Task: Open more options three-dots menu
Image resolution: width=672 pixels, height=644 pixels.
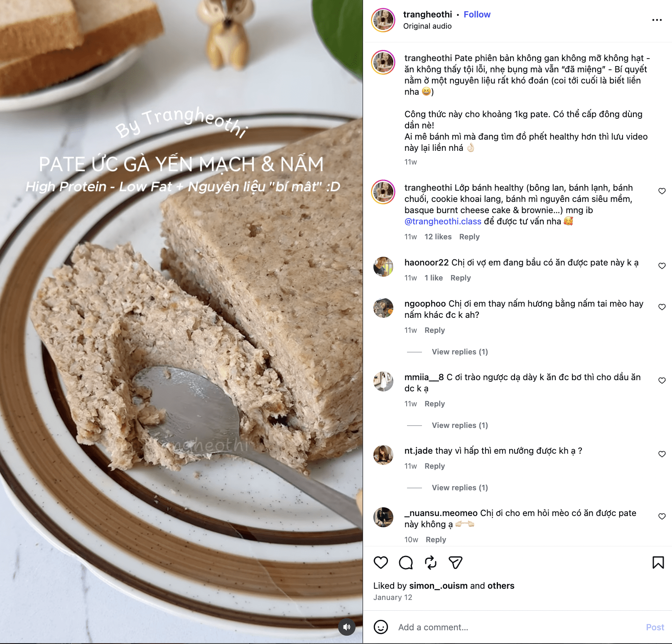Action: (657, 20)
